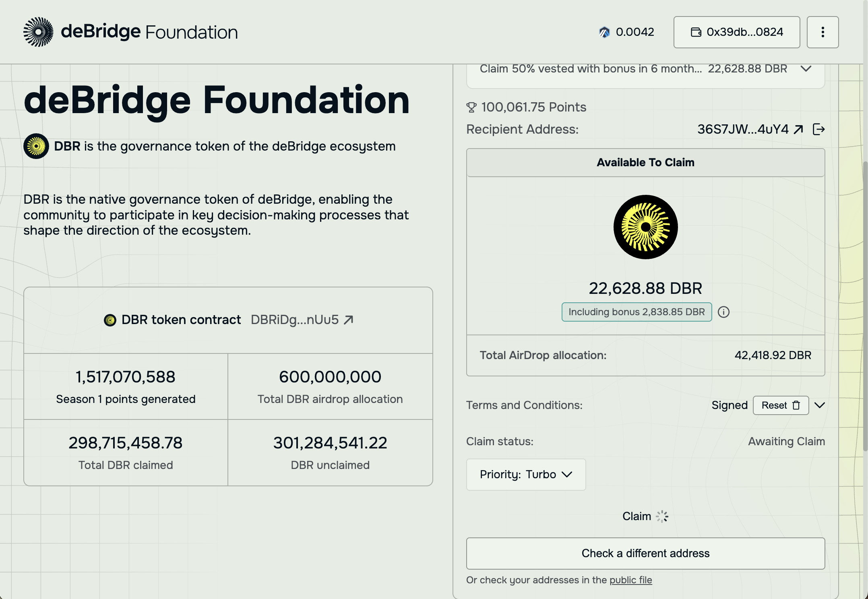The width and height of the screenshot is (868, 599).
Task: Open the DBRiDg...nUu5 contract address link
Action: (294, 320)
